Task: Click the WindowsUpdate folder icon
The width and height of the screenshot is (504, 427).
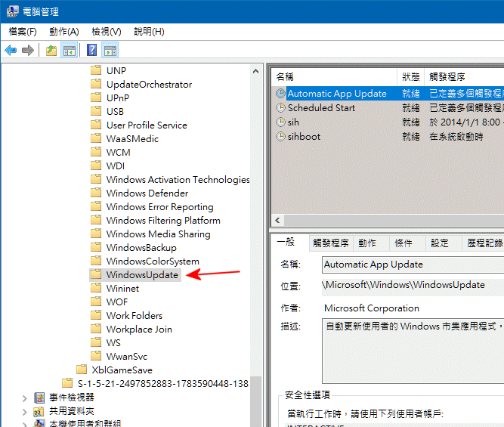Action: pos(96,274)
